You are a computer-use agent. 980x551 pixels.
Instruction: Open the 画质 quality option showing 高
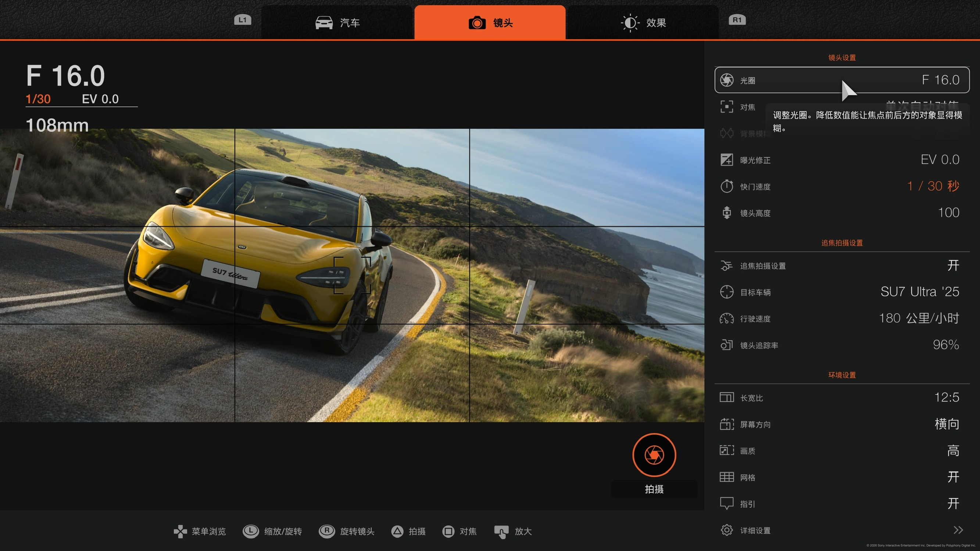point(952,451)
